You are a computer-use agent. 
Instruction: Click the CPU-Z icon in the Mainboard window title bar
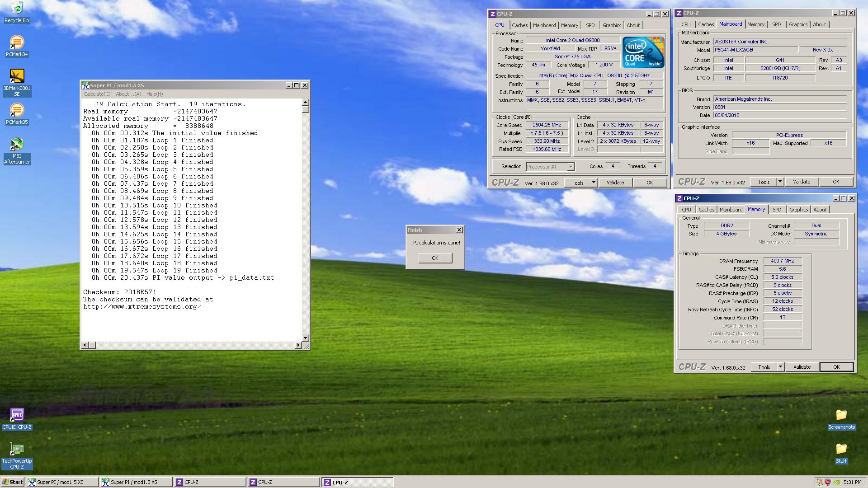pos(679,13)
